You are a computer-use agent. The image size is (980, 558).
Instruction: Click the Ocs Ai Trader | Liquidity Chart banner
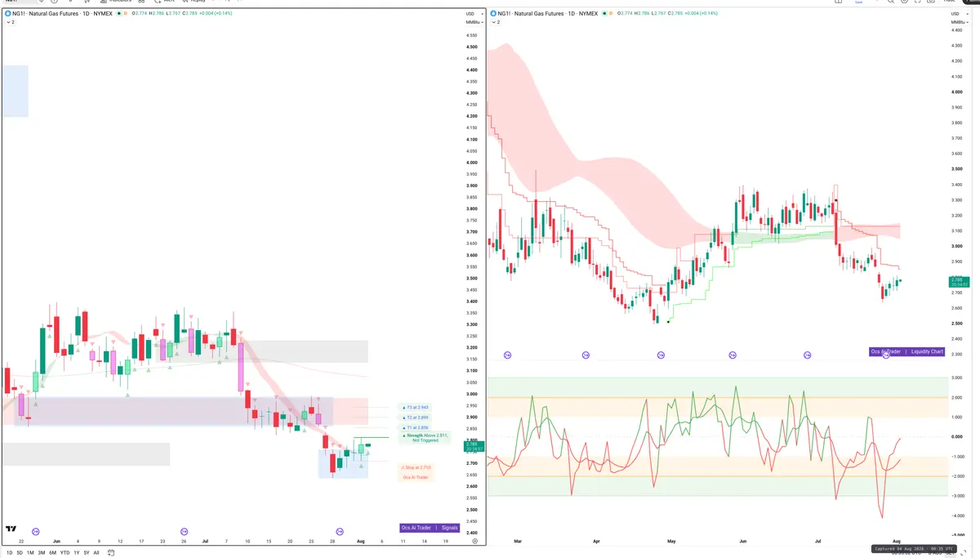click(x=906, y=351)
